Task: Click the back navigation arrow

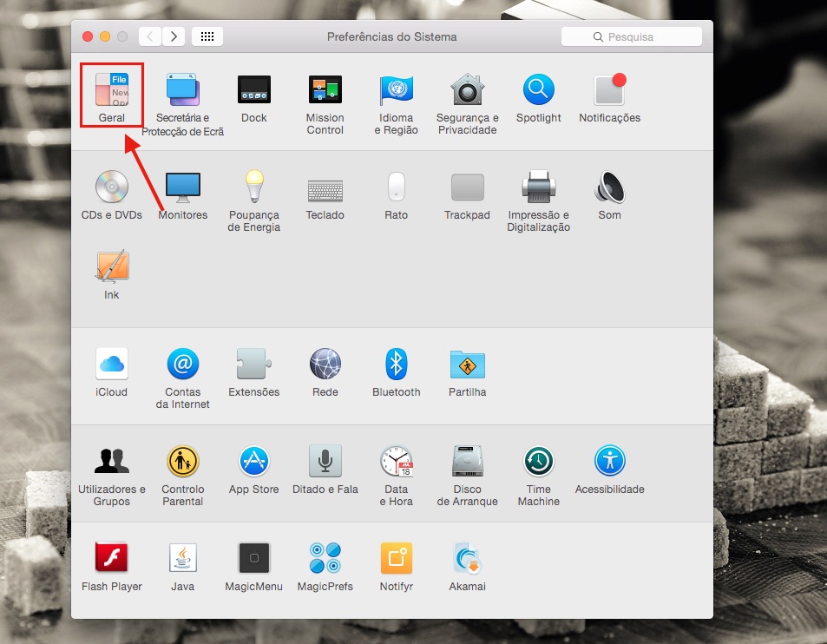Action: 150,36
